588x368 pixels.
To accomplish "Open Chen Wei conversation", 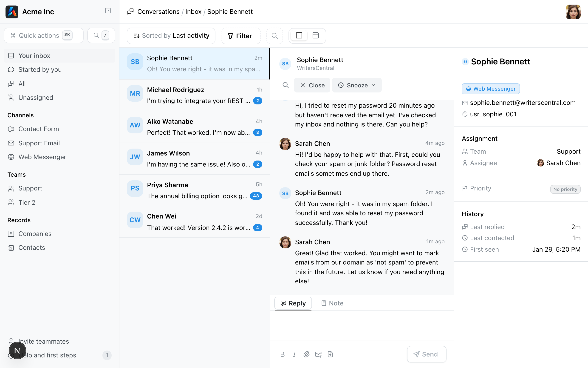I will pos(194,222).
